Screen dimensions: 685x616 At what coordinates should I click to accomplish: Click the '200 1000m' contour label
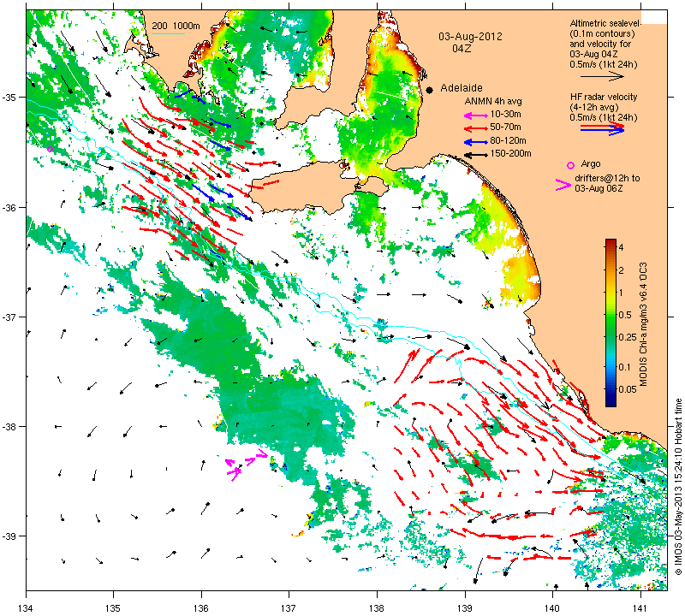pos(176,27)
